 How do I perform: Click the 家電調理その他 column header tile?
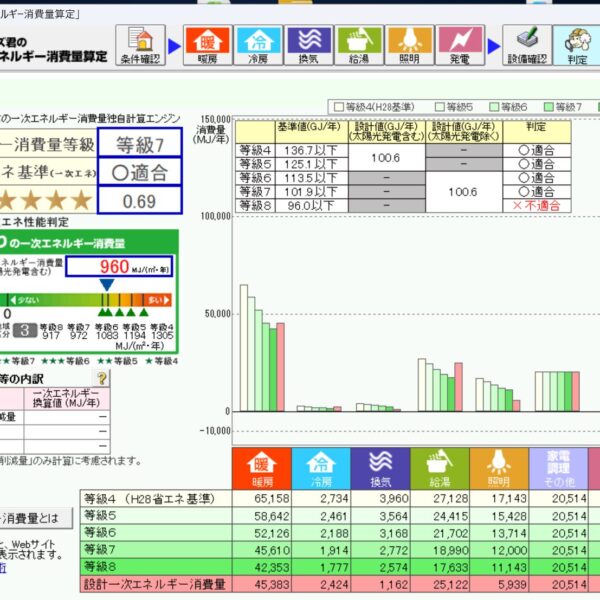558,468
